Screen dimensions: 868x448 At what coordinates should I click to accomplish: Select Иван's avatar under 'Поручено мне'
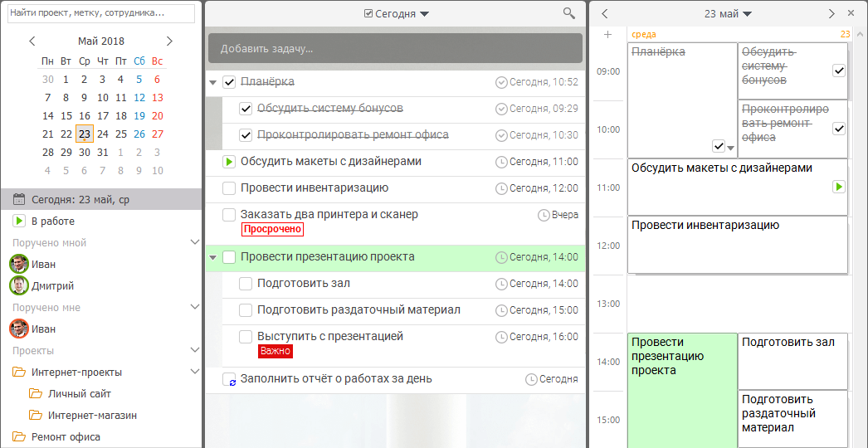click(x=19, y=329)
